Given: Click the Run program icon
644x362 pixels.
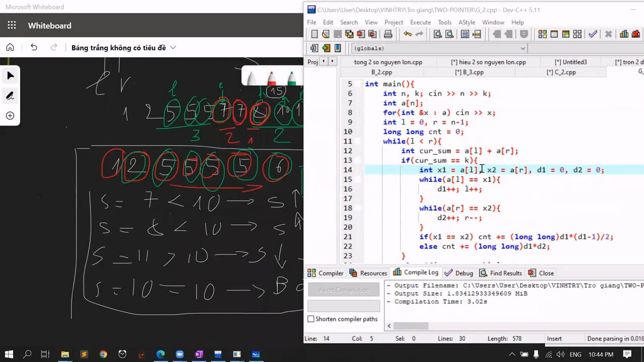Looking at the screenshot, I should coord(554,34).
